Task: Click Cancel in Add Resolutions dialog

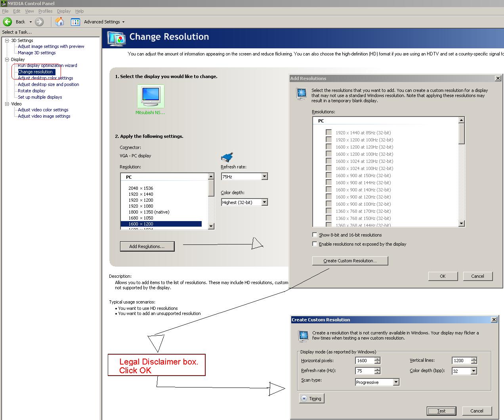Action: [477, 276]
